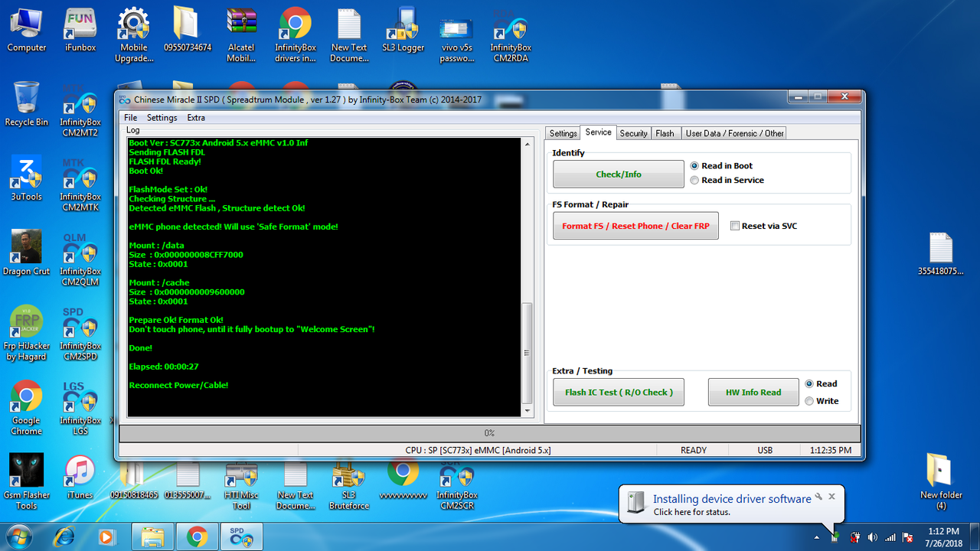The image size is (980, 551).
Task: Open Chrome from the taskbar
Action: click(x=197, y=537)
